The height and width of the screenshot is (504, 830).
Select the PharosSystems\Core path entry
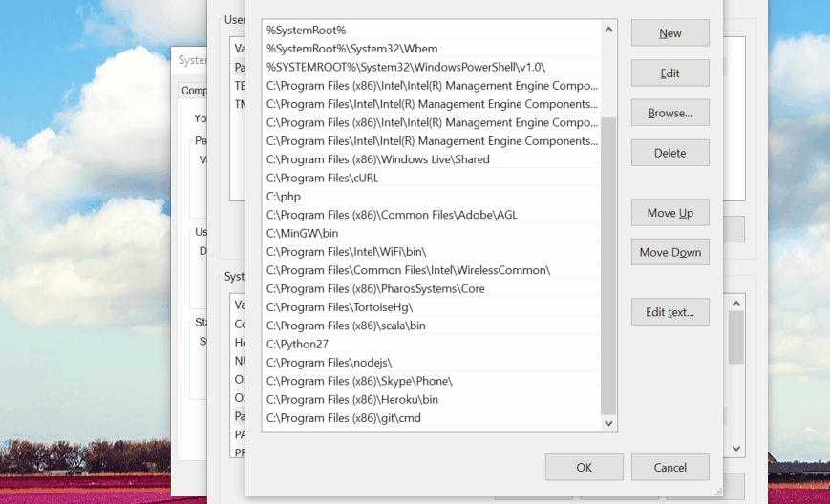pyautogui.click(x=432, y=289)
